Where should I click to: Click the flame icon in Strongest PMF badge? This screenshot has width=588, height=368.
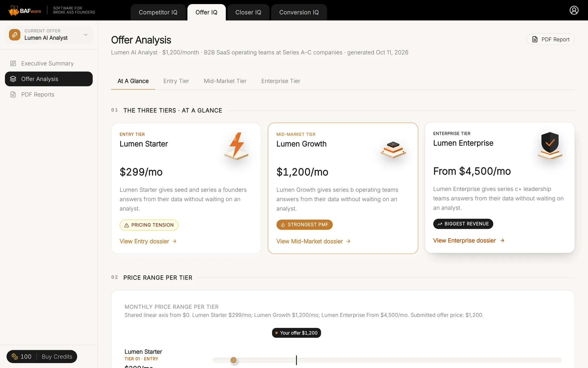pos(283,225)
